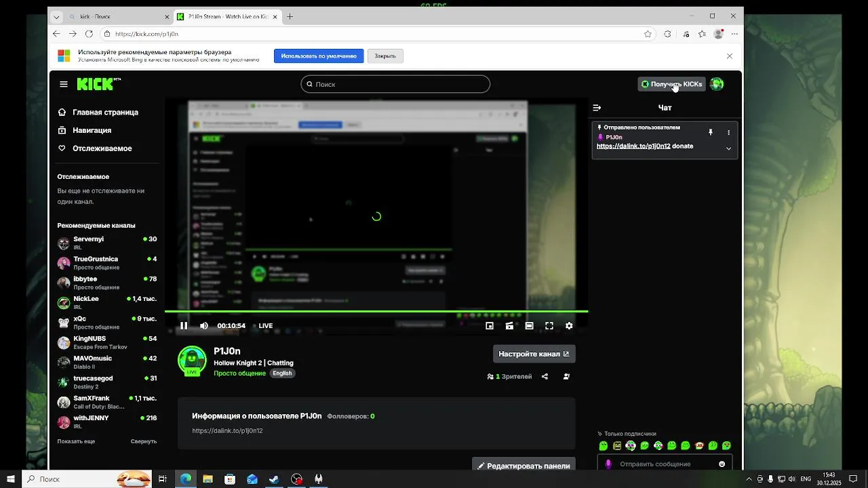This screenshot has width=868, height=488.
Task: Open the emoji picker in the message box
Action: tap(722, 464)
